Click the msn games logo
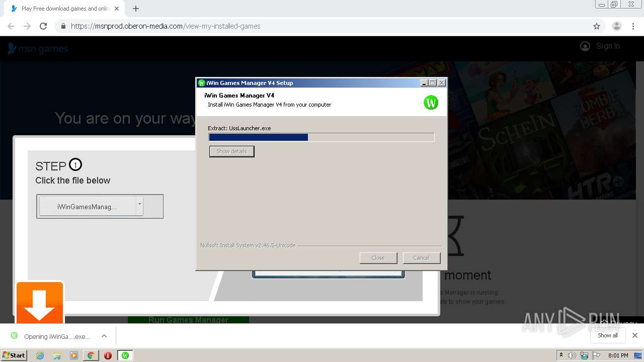The image size is (644, 362). [x=38, y=48]
